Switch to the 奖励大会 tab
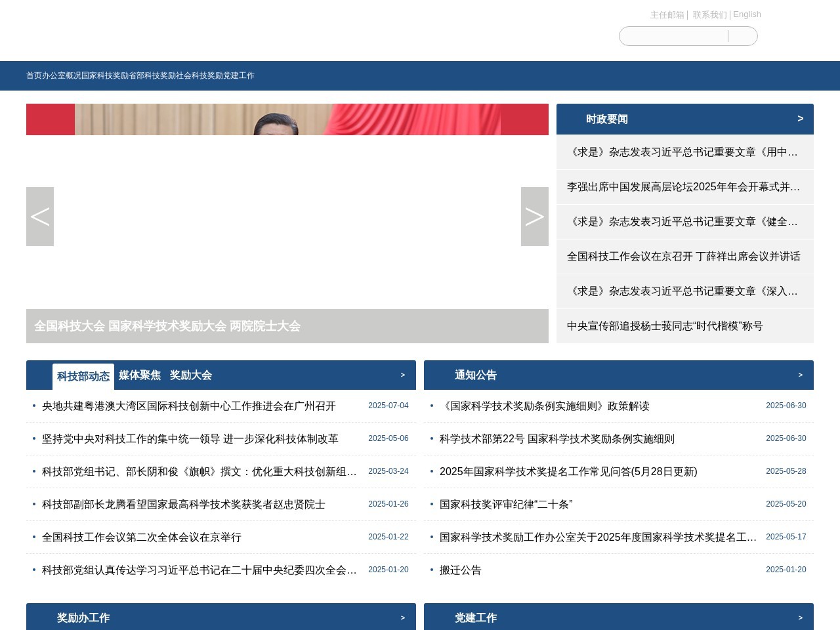 (191, 375)
